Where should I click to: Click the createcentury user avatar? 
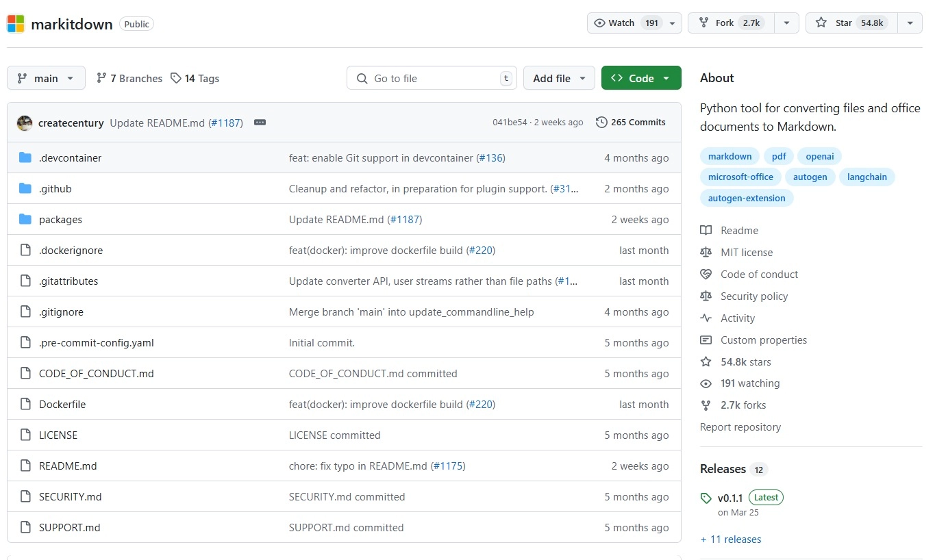coord(25,123)
